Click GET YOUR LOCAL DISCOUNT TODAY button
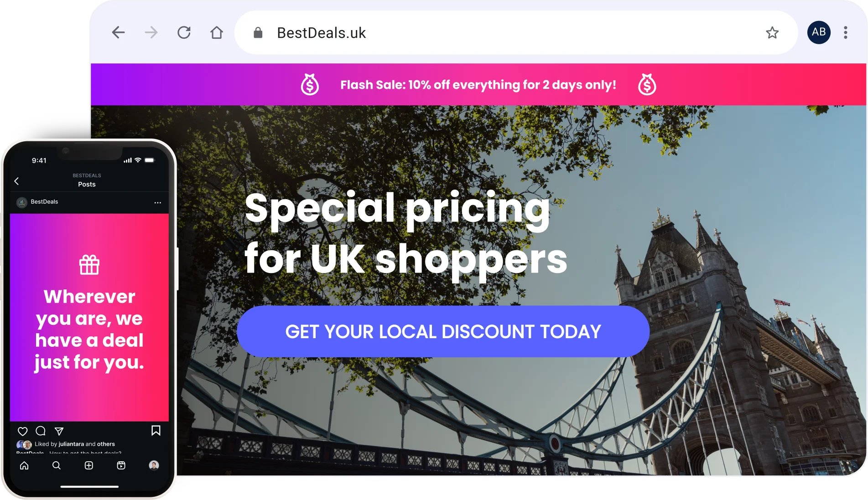The height and width of the screenshot is (500, 868). click(443, 331)
